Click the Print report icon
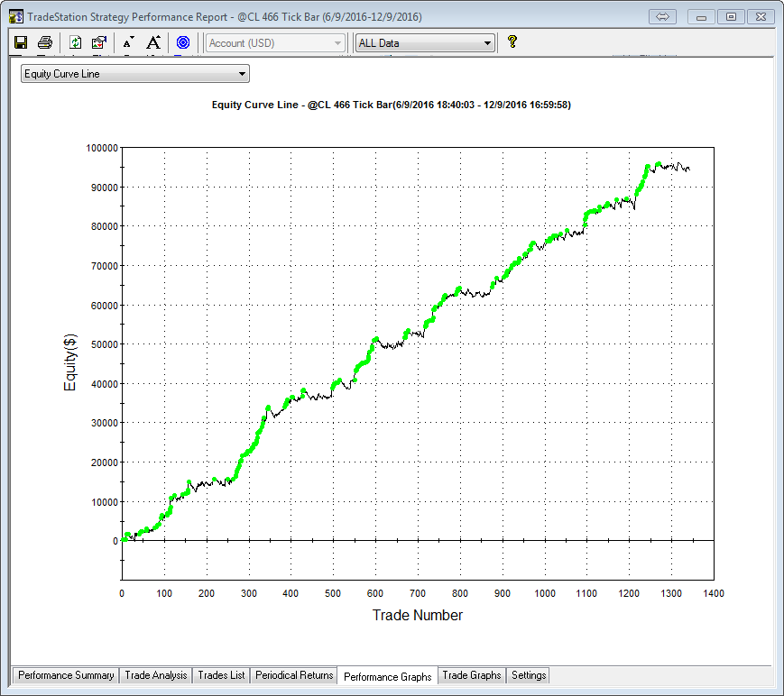784x696 pixels. click(x=44, y=42)
